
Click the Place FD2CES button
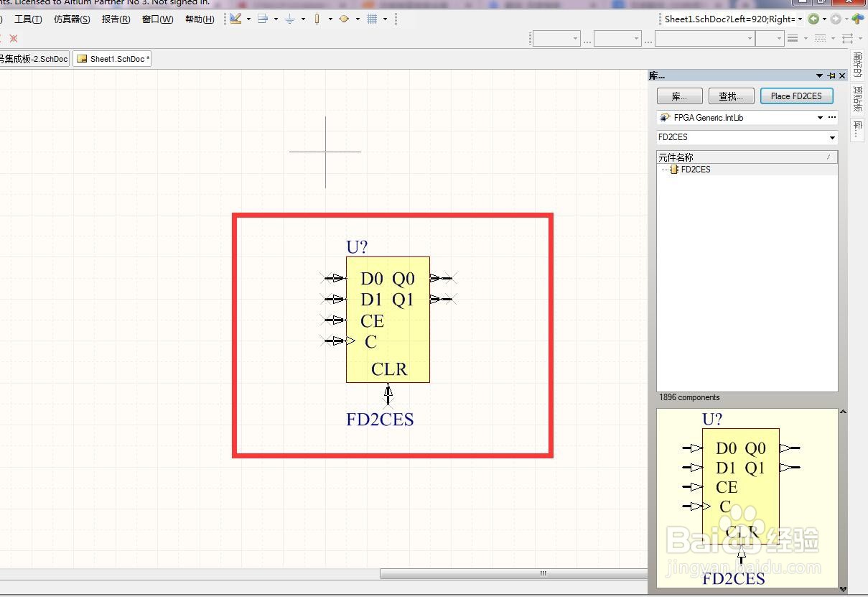pos(796,96)
